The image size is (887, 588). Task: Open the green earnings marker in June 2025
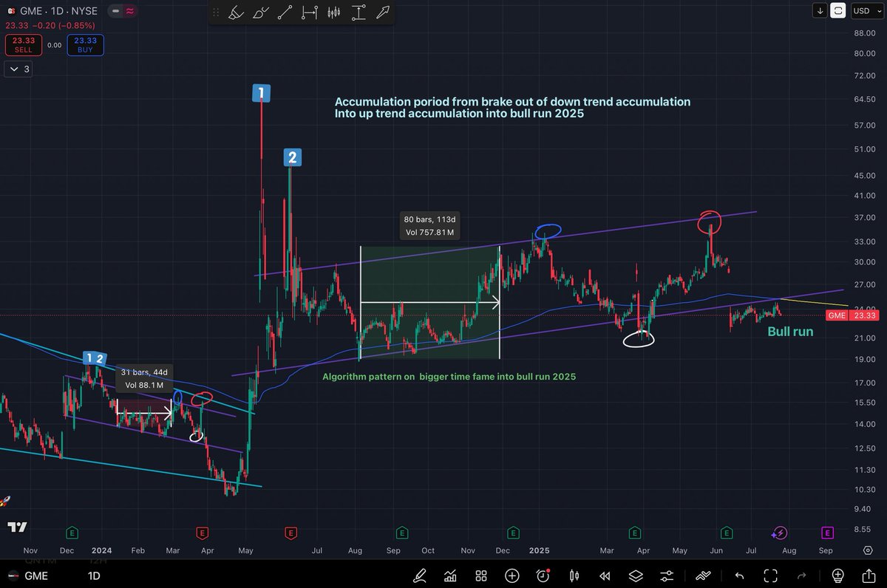727,532
